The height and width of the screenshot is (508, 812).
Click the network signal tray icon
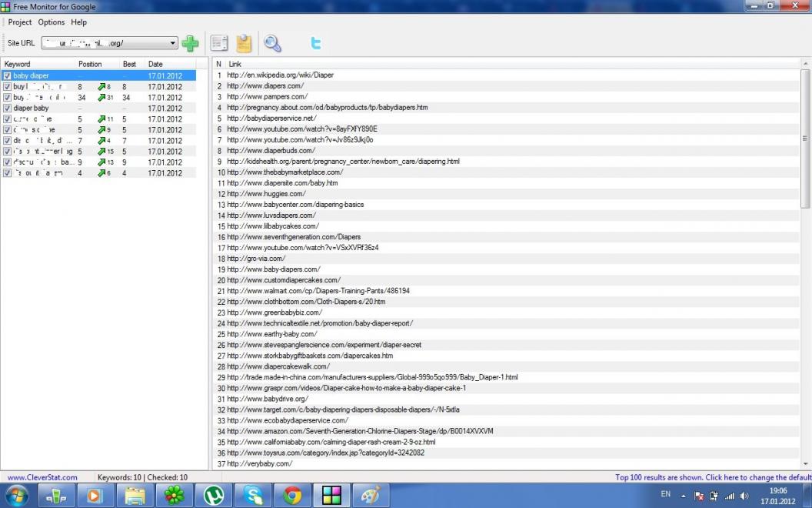[729, 496]
